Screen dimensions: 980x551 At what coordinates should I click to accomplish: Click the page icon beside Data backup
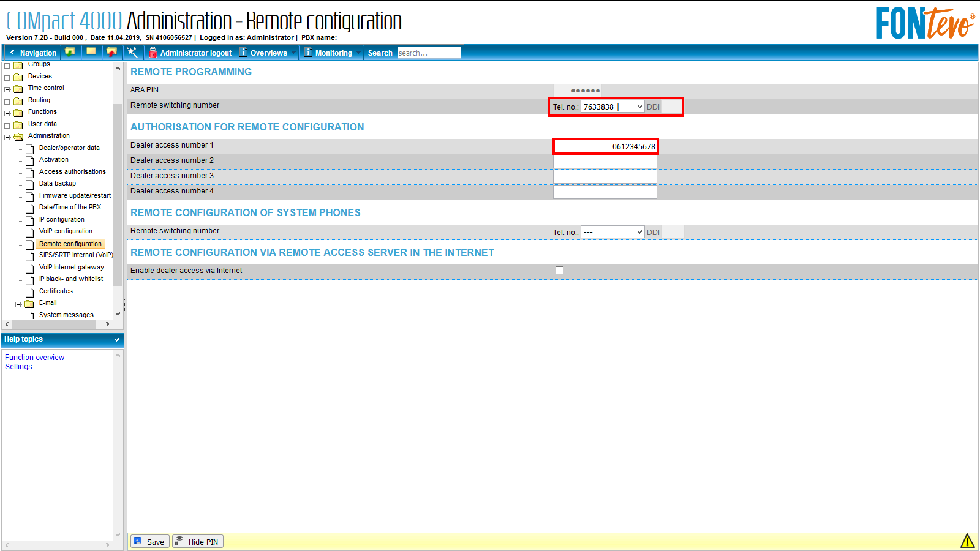click(x=29, y=184)
